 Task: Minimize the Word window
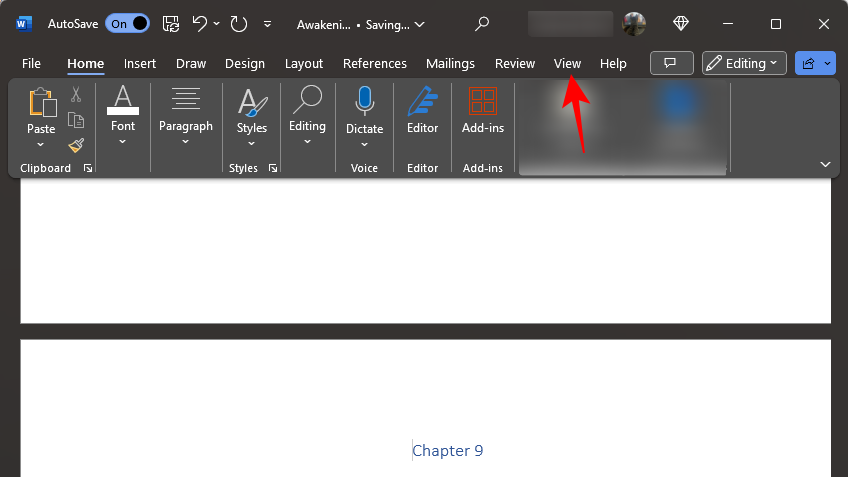[x=728, y=24]
